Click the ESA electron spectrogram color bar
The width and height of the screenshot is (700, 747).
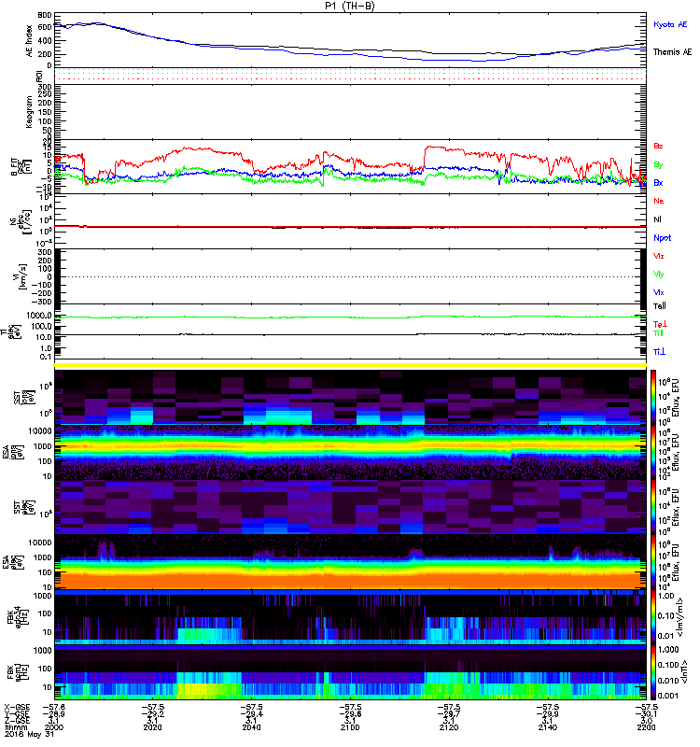[x=653, y=562]
